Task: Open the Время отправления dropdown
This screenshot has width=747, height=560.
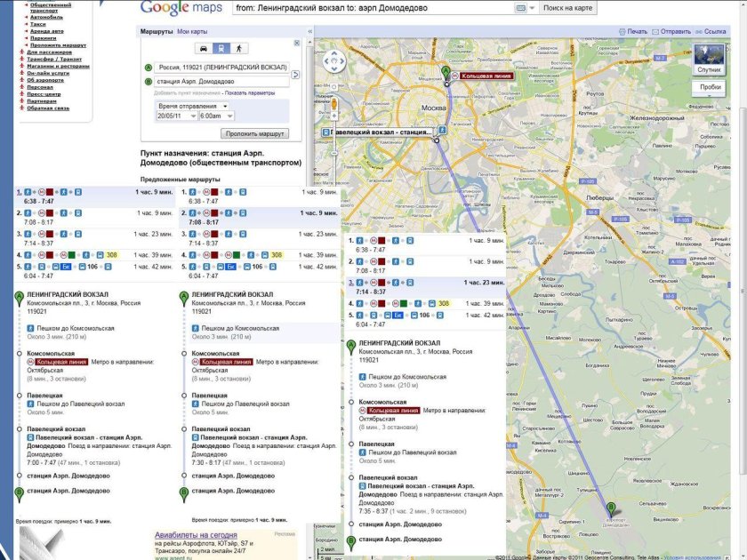Action: coord(193,107)
